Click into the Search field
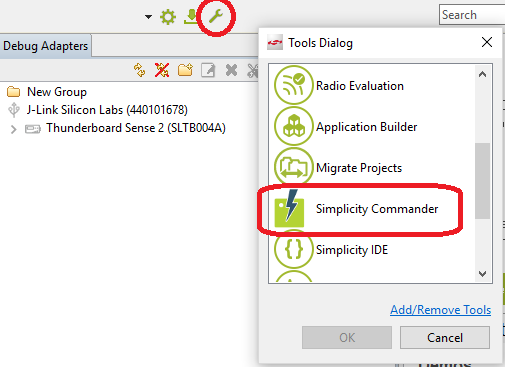The height and width of the screenshot is (367, 505). click(472, 15)
